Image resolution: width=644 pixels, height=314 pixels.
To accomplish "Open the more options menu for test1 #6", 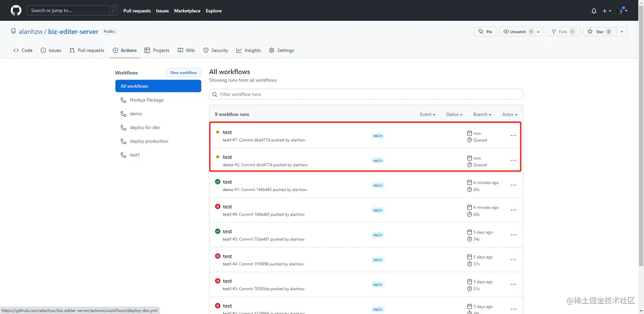I will pyautogui.click(x=513, y=210).
